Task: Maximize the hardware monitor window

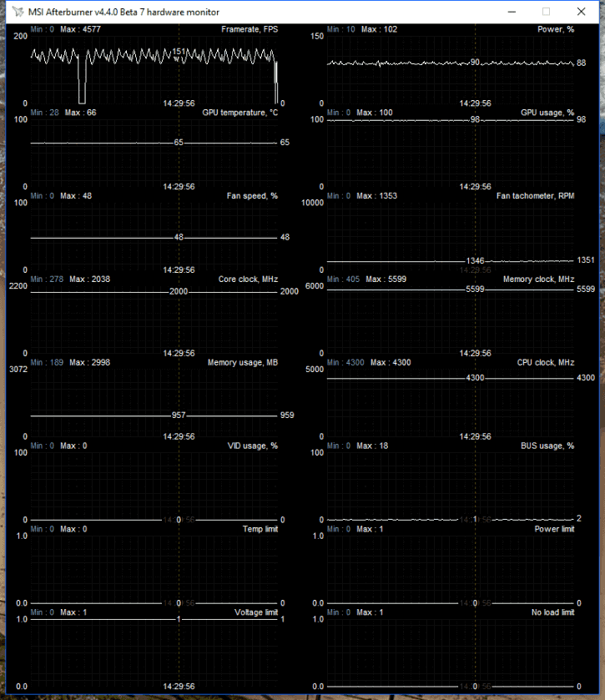Action: (x=546, y=12)
